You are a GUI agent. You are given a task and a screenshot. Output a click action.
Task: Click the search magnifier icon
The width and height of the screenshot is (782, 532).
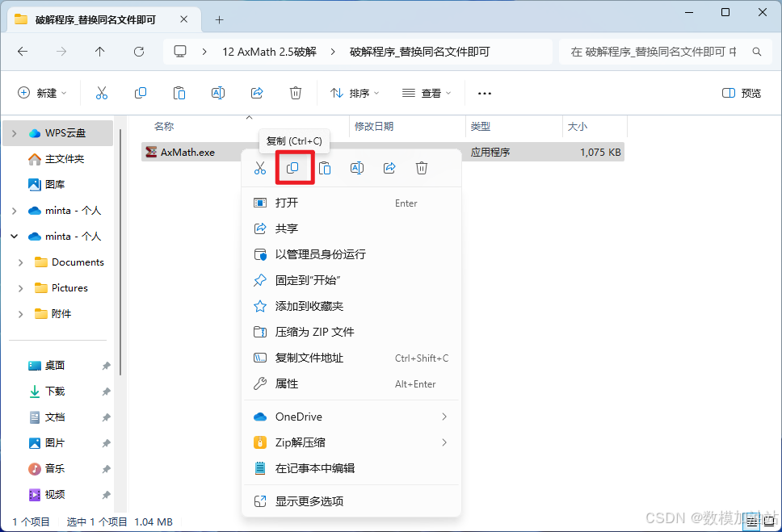click(x=757, y=52)
